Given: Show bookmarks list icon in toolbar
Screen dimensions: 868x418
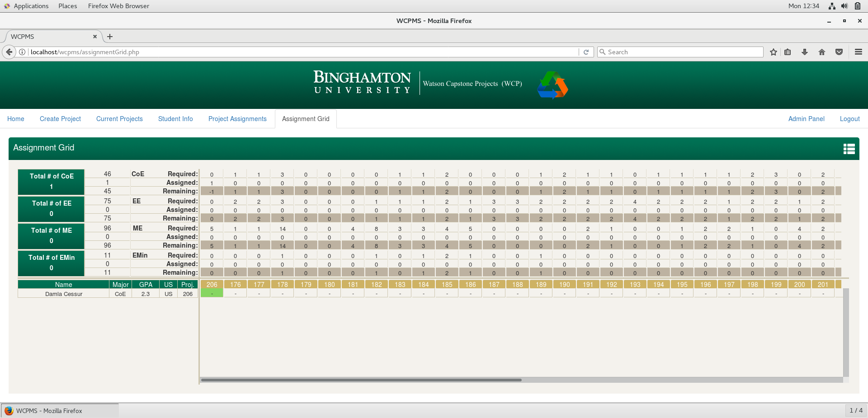Looking at the screenshot, I should tap(788, 52).
